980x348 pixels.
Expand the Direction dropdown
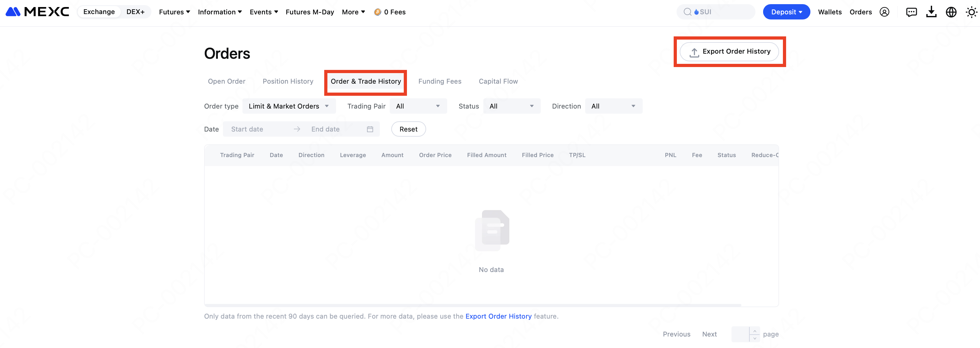point(613,106)
